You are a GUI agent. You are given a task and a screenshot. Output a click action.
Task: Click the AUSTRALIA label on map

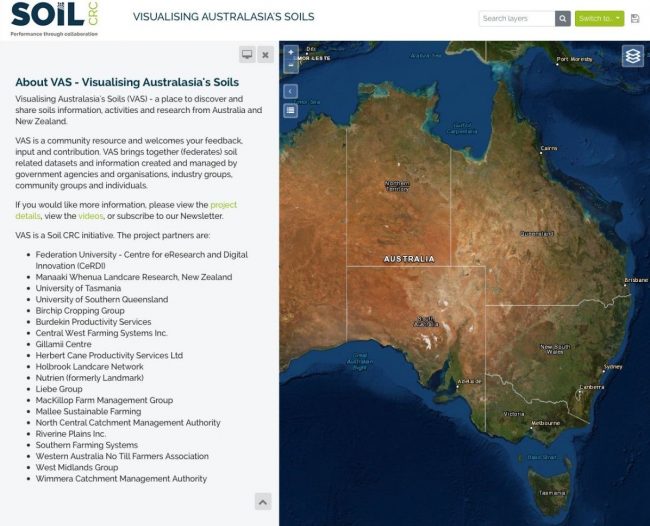tap(409, 259)
